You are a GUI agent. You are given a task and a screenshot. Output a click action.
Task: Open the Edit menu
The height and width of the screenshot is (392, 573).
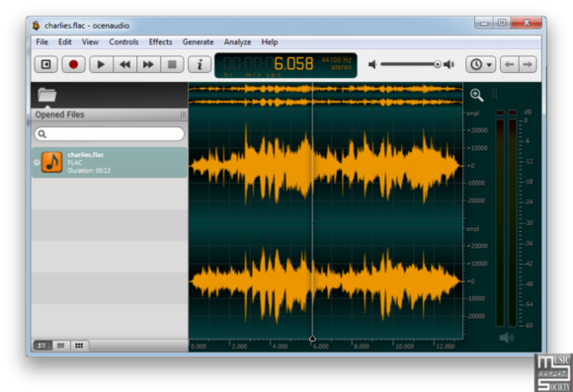(64, 42)
